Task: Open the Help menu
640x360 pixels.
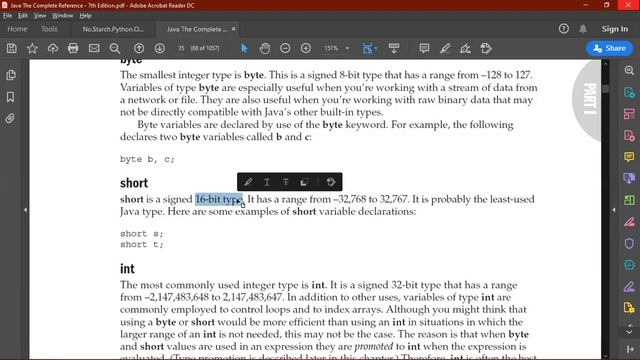Action: click(85, 16)
